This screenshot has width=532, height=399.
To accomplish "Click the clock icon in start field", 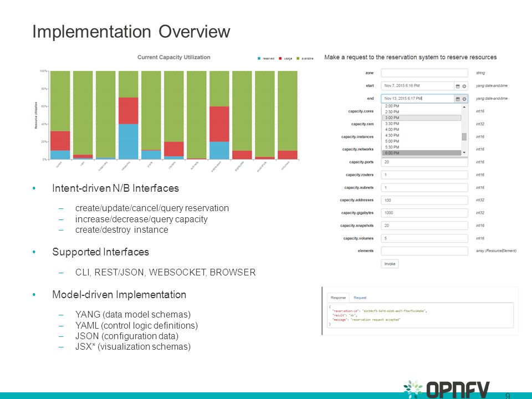I will click(x=464, y=86).
